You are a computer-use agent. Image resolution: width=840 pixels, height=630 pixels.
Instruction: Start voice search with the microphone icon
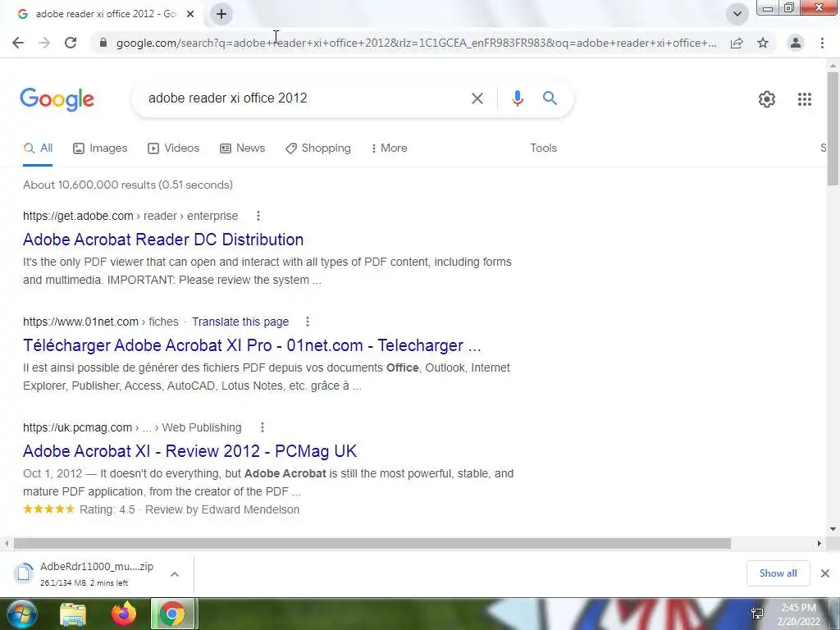(517, 98)
